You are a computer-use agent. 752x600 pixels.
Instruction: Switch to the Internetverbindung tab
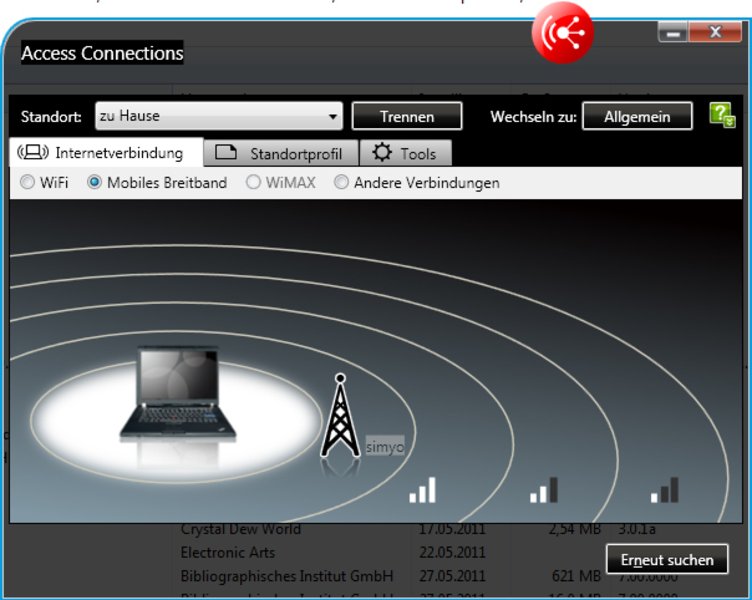pyautogui.click(x=106, y=153)
